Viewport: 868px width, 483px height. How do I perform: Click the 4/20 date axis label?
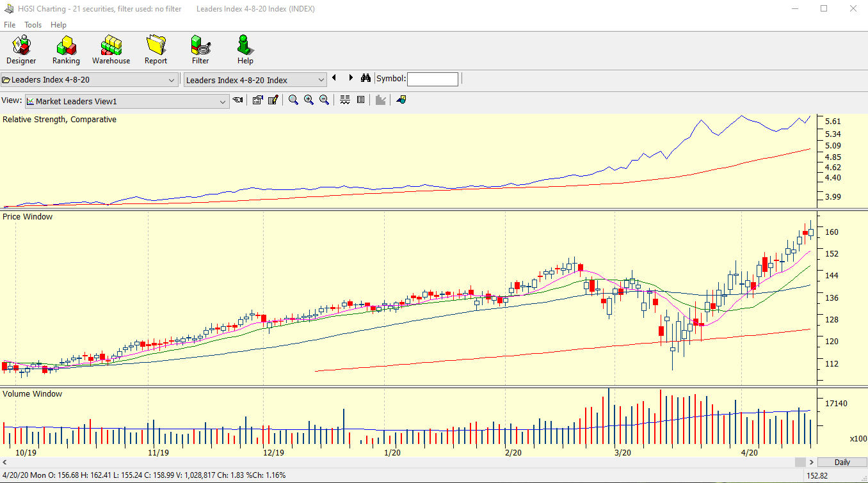pos(749,452)
